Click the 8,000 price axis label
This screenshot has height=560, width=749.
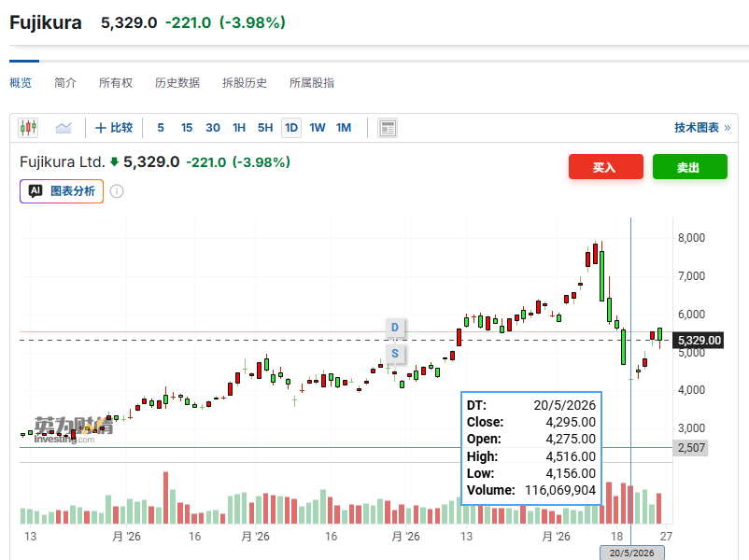[x=691, y=238]
